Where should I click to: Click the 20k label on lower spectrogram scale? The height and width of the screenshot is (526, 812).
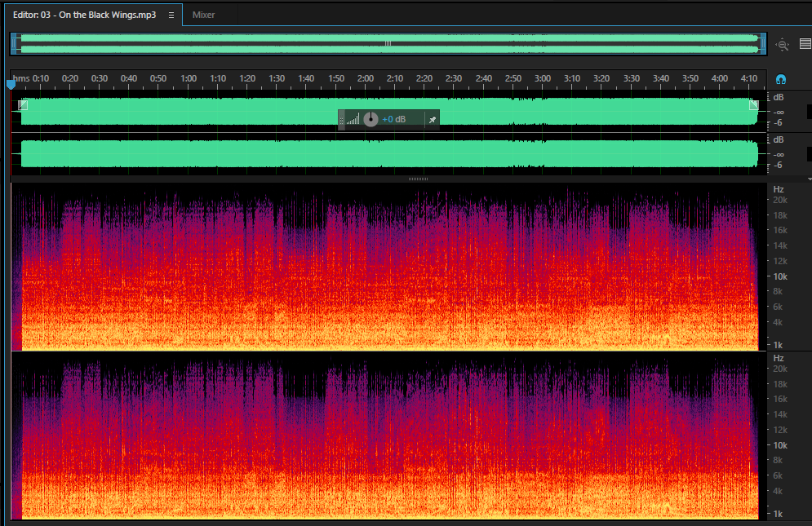click(780, 369)
